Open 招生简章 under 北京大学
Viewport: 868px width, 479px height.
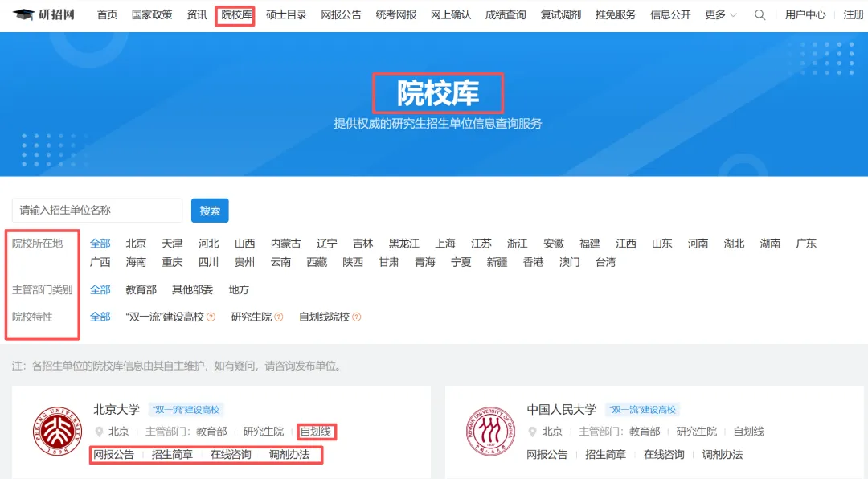(x=172, y=455)
